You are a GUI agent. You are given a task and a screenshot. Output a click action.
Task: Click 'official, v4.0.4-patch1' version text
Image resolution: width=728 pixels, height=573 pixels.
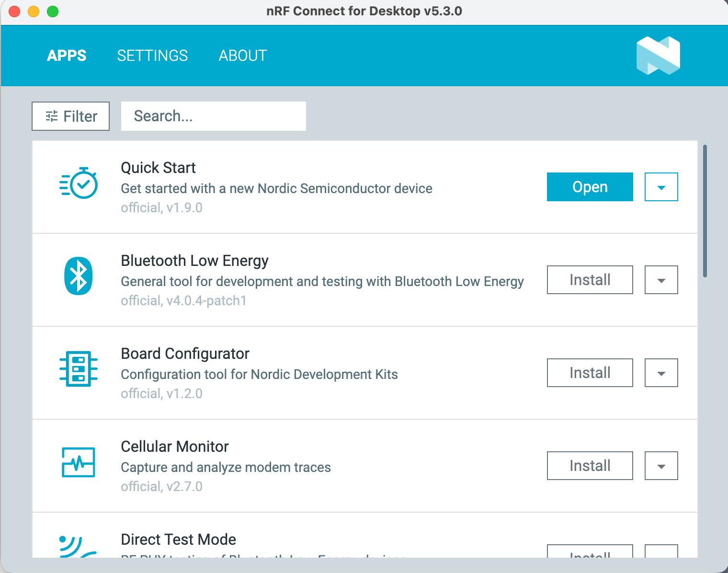[x=183, y=300]
